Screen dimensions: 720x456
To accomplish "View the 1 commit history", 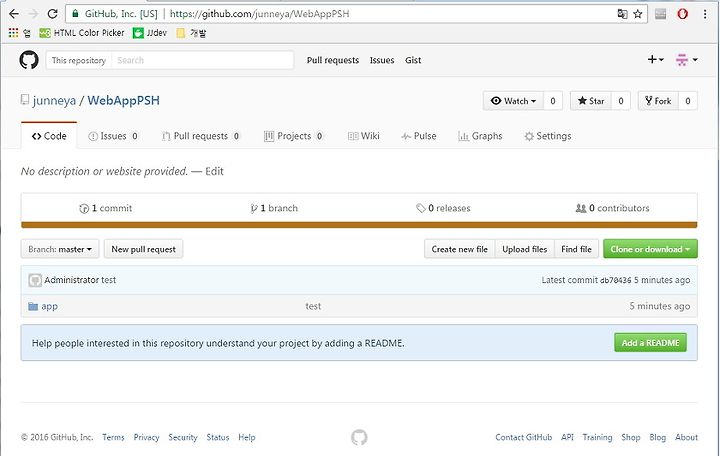I will click(106, 208).
